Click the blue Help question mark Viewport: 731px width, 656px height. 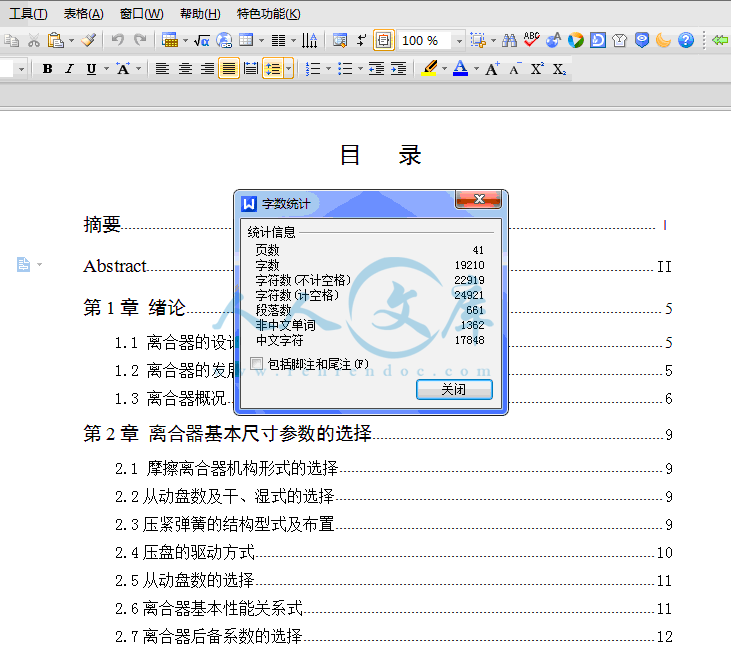[686, 41]
